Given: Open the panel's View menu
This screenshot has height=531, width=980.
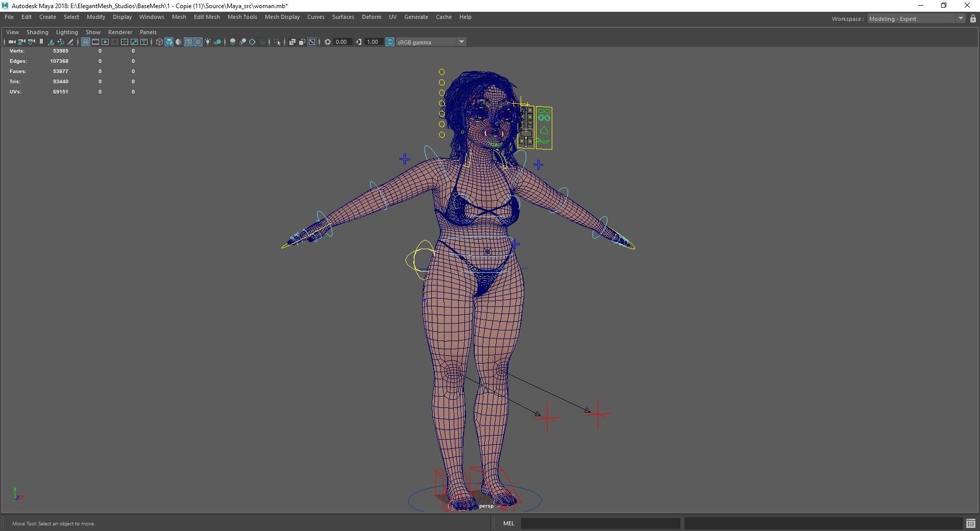Looking at the screenshot, I should click(12, 32).
